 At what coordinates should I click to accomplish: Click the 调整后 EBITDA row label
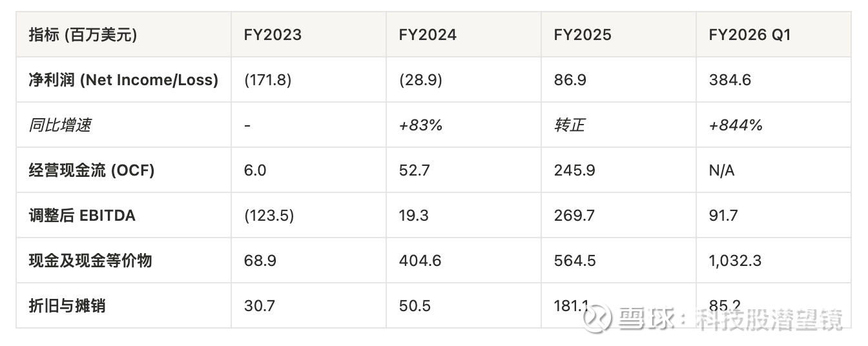click(82, 216)
